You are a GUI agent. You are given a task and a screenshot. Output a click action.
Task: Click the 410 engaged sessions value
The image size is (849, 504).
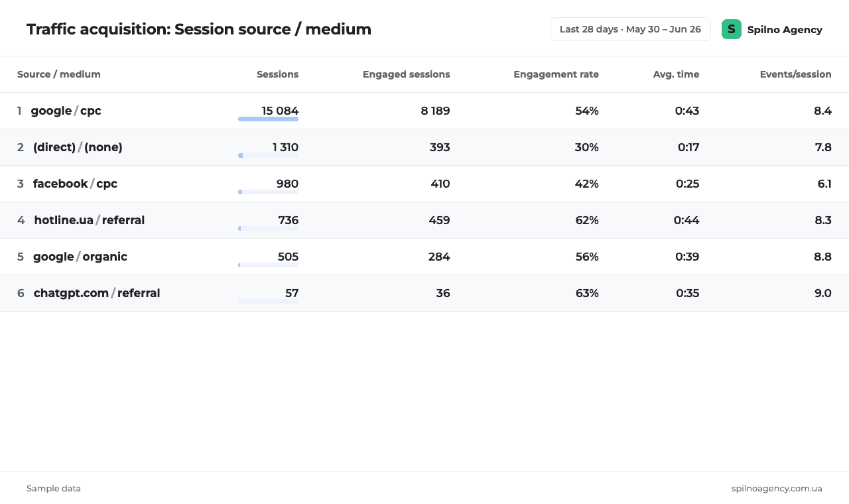(440, 184)
